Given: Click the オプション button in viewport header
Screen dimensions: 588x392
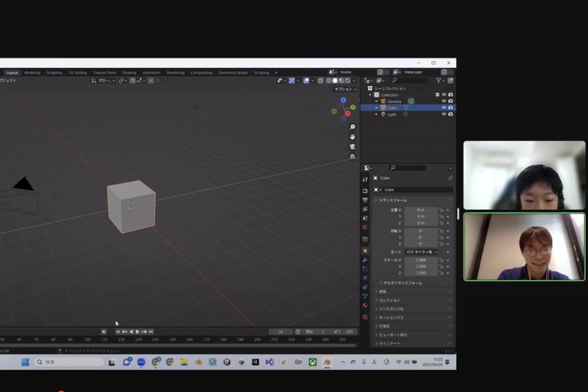Looking at the screenshot, I should point(345,89).
